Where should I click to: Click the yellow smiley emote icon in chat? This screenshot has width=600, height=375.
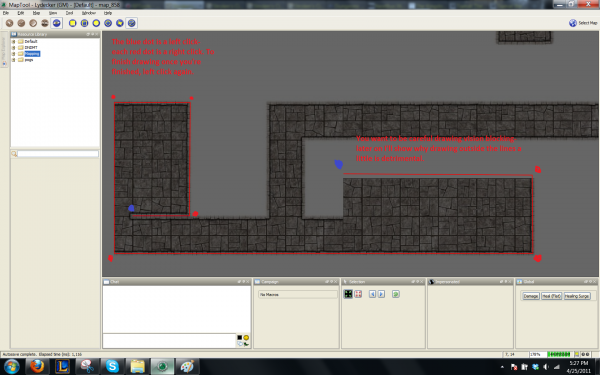[x=246, y=338]
